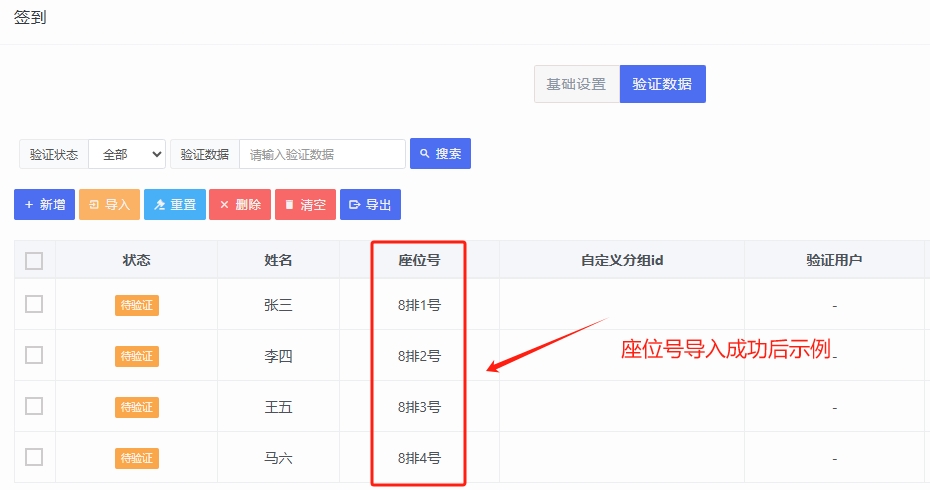Click the 姓名 column header

point(278,260)
